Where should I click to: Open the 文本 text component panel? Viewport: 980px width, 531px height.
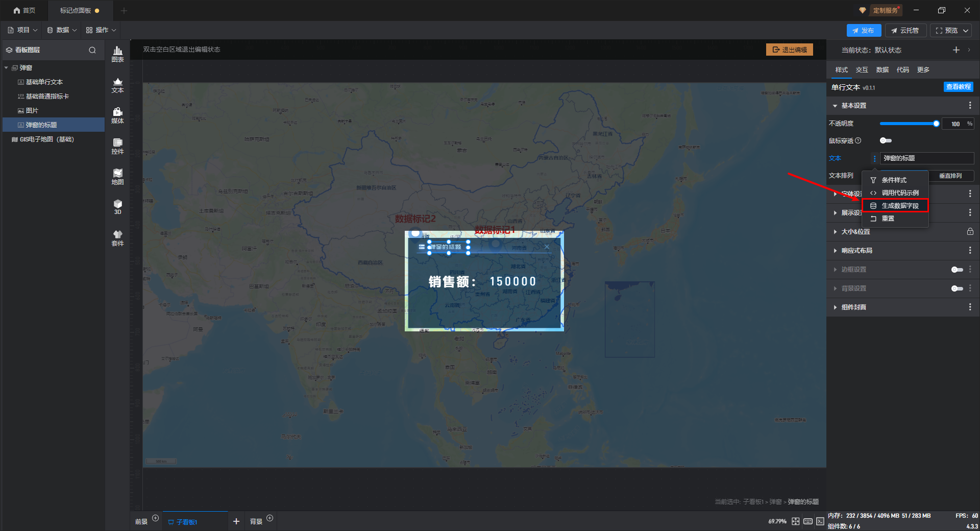[x=117, y=85]
